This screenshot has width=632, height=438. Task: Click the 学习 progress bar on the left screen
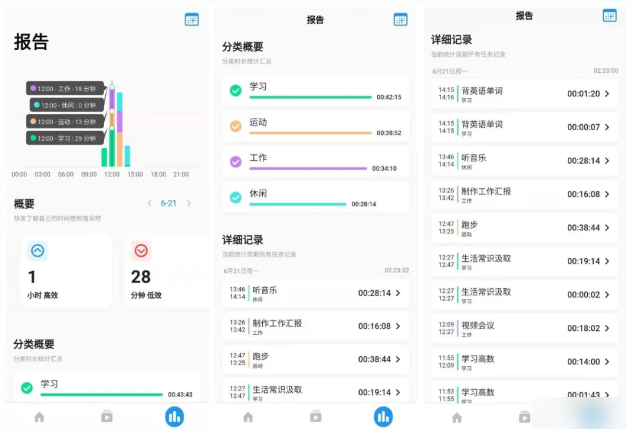(x=102, y=394)
